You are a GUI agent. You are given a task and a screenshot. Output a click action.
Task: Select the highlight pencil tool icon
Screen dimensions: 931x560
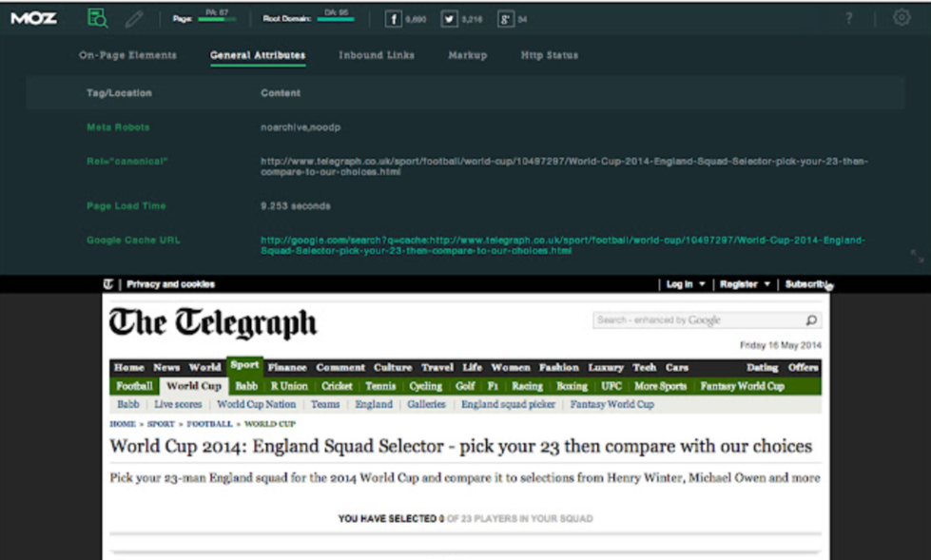click(x=134, y=19)
